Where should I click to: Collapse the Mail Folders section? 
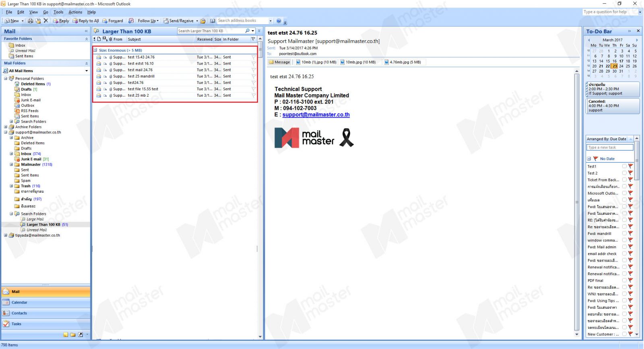point(86,64)
